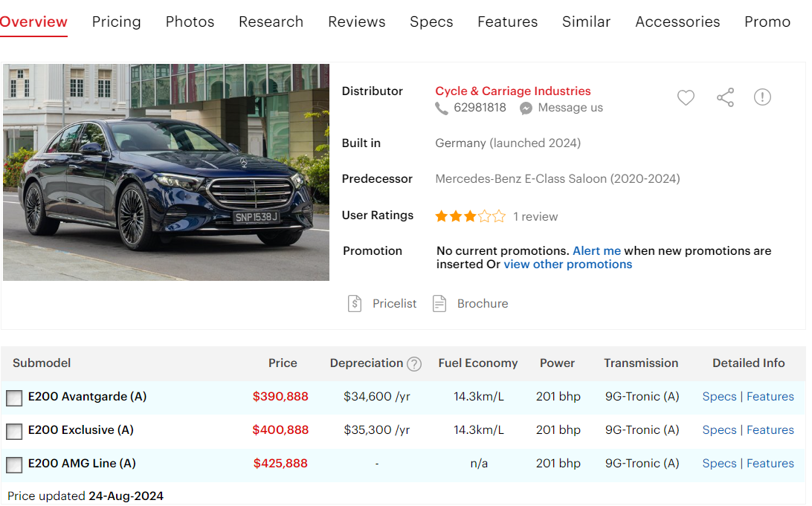Open the Research tab
812x506 pixels.
[271, 22]
